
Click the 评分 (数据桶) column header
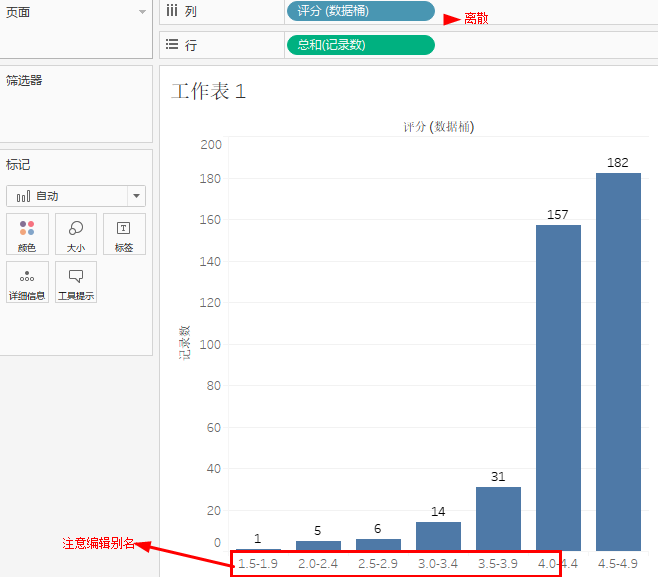439,126
